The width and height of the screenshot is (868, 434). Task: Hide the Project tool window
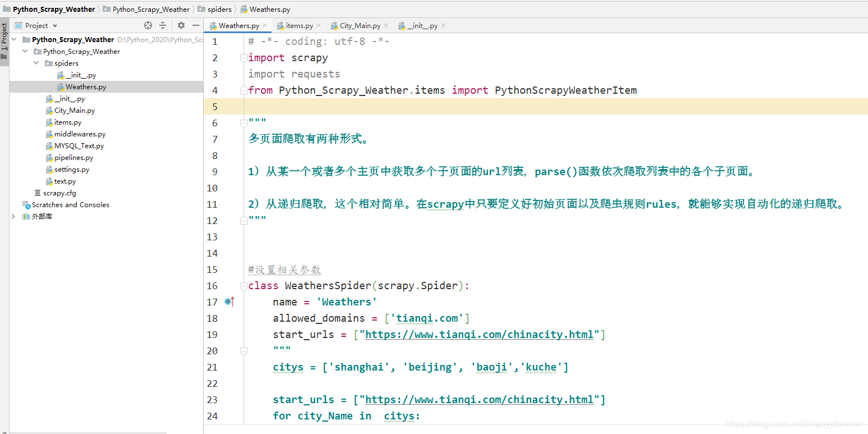coord(196,25)
